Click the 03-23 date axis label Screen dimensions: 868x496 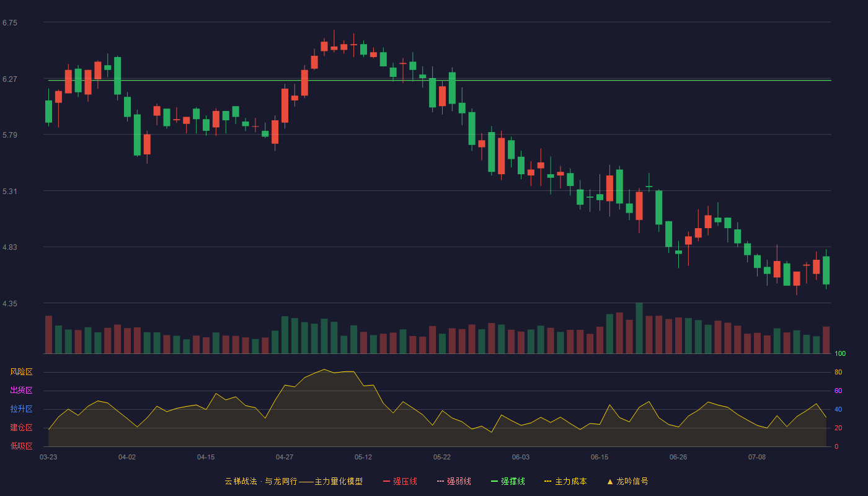point(48,457)
